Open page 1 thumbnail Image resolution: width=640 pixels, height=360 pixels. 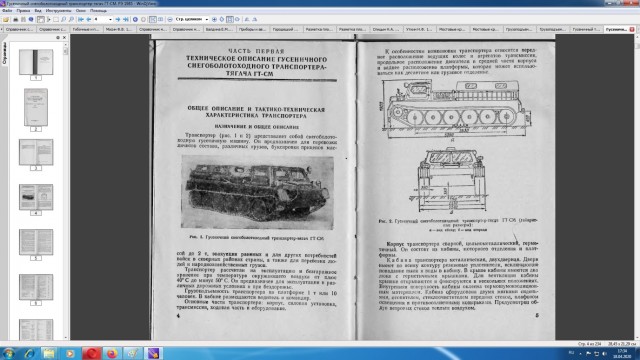(36, 62)
